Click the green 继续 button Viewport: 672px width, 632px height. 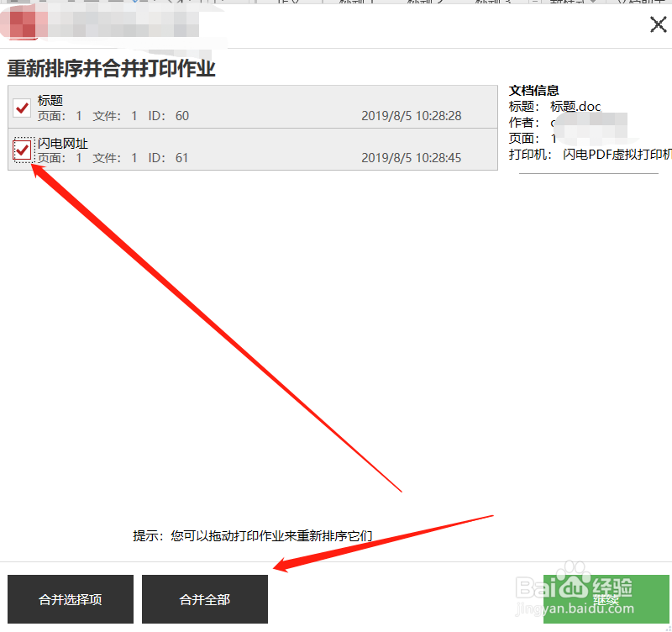coord(606,599)
